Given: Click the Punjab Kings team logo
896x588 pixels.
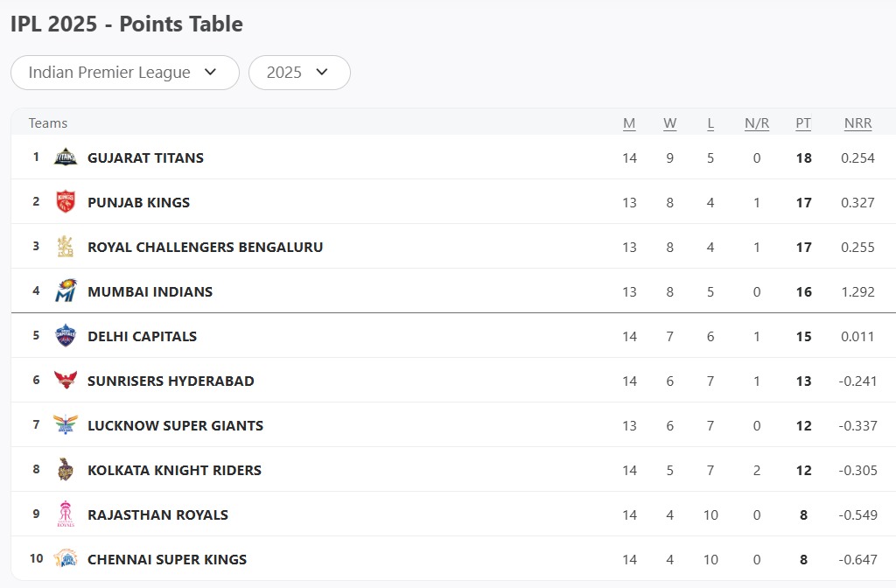Looking at the screenshot, I should pyautogui.click(x=66, y=202).
